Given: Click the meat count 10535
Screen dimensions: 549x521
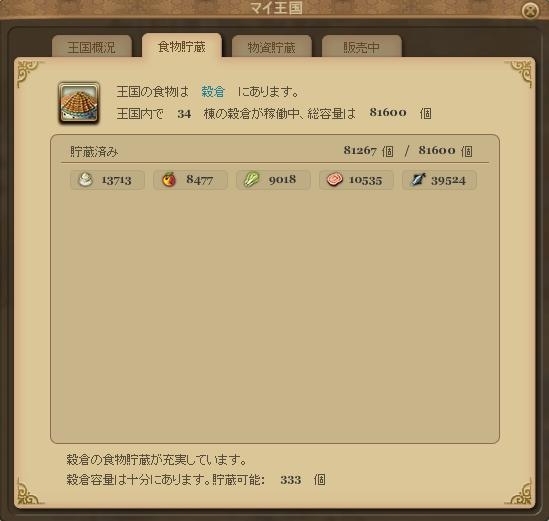Looking at the screenshot, I should tap(365, 180).
